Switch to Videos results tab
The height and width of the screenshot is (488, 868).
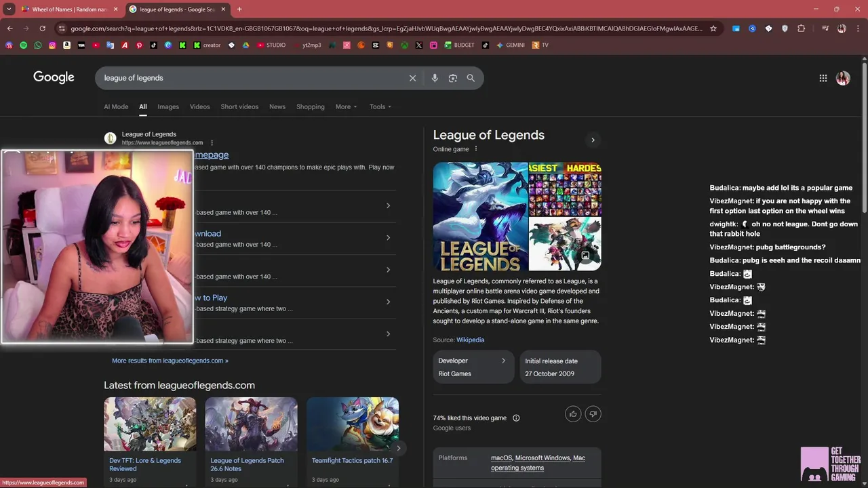pyautogui.click(x=199, y=106)
